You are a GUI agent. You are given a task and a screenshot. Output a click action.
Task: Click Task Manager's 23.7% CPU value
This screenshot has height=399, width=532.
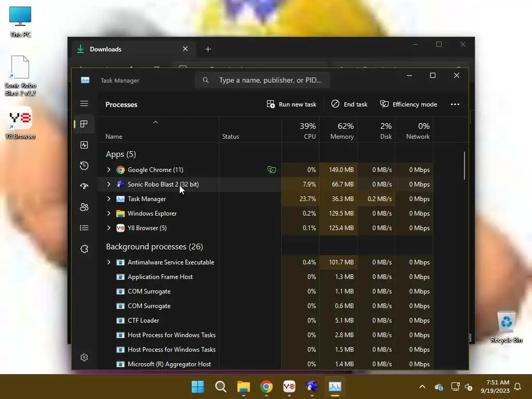pos(308,199)
